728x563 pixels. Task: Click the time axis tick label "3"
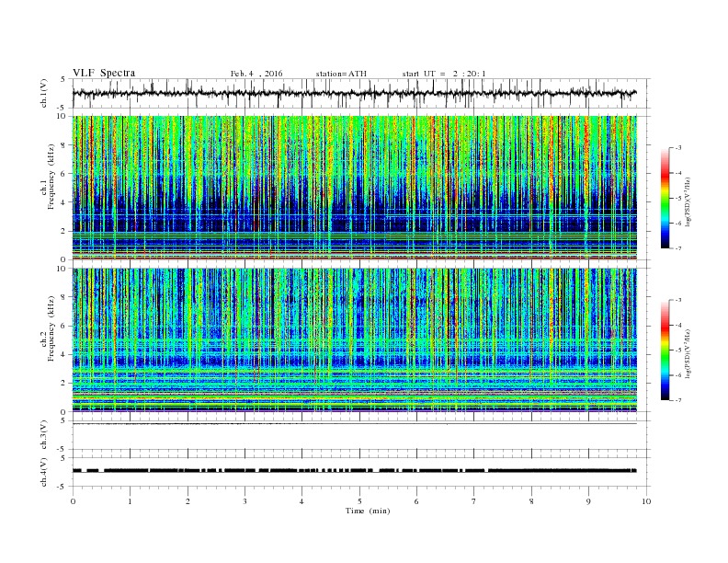[245, 501]
